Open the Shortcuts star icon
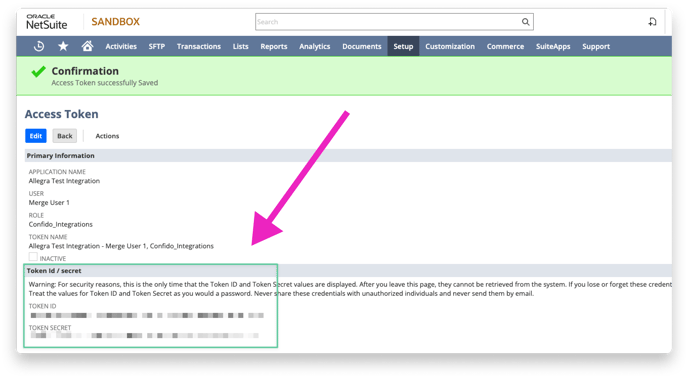Screen dimensions: 688x378 click(63, 46)
